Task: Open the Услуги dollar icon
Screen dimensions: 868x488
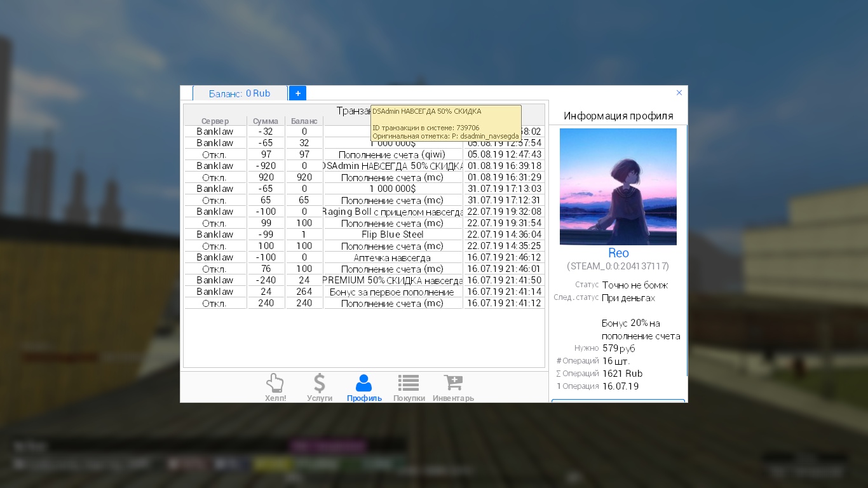Action: (x=320, y=388)
